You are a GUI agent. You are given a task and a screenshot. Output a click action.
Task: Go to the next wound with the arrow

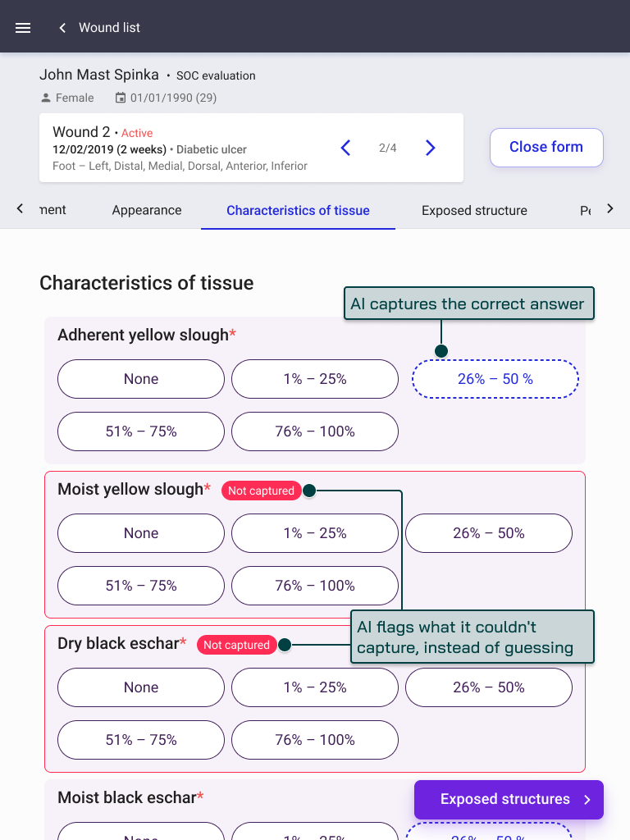click(x=430, y=148)
